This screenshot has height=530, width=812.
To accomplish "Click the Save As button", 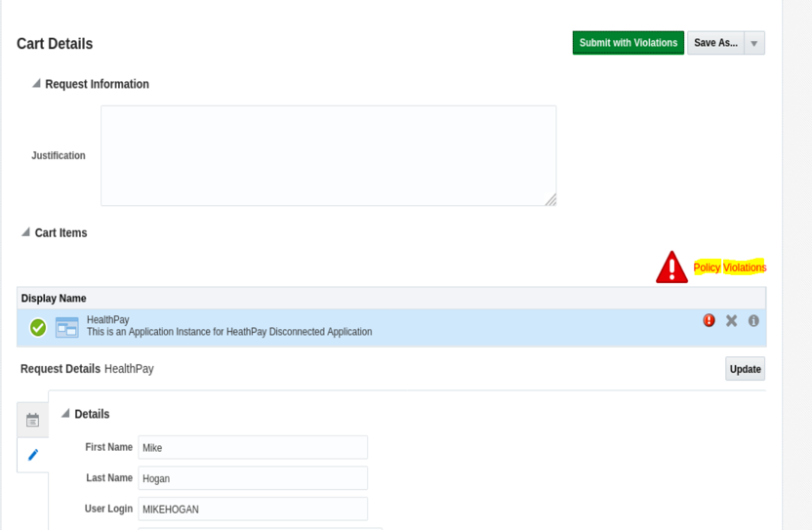I will click(x=715, y=43).
